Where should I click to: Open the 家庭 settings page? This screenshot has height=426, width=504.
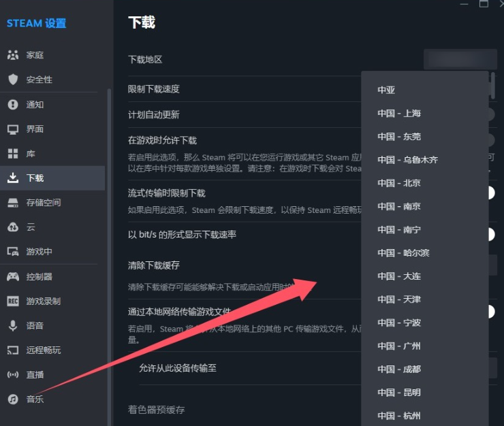coord(52,55)
